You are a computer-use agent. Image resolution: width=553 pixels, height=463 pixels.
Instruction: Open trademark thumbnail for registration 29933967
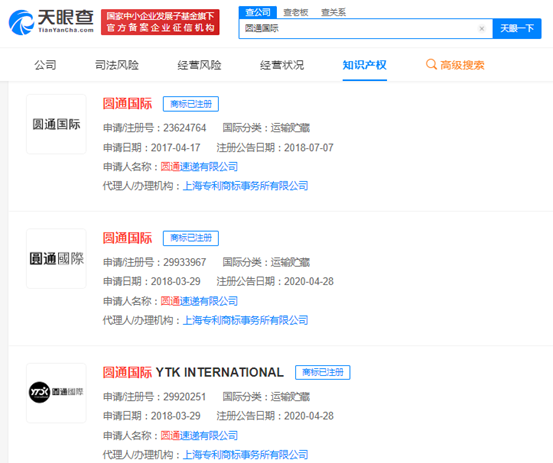point(56,258)
